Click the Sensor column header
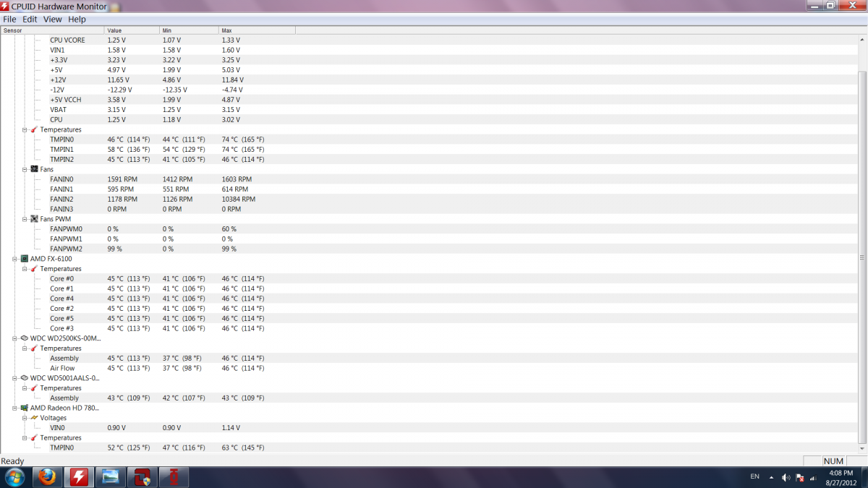 coord(52,30)
